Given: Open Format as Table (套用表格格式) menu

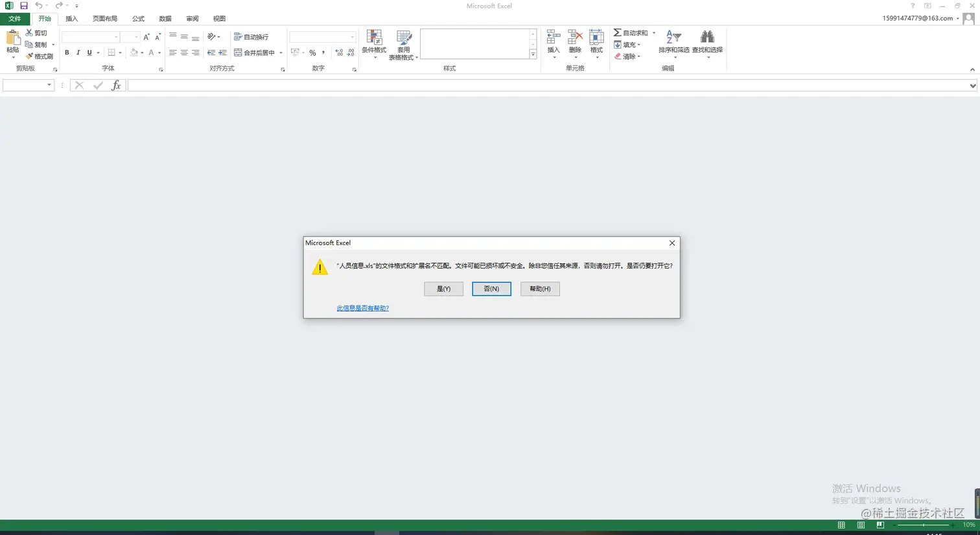Looking at the screenshot, I should point(403,45).
